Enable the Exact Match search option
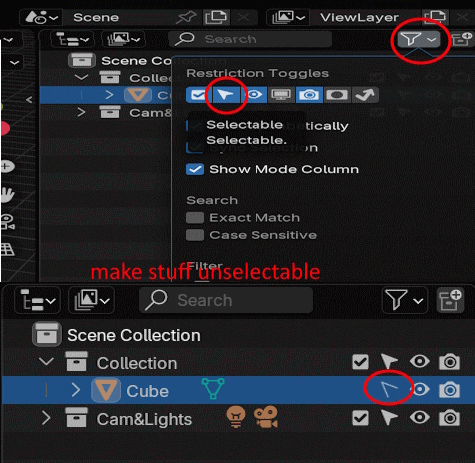This screenshot has height=463, width=475. (x=195, y=218)
